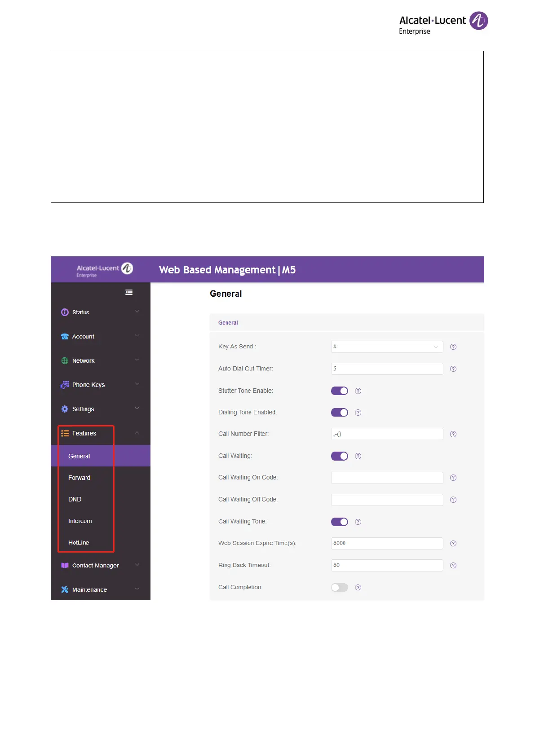Enable the Call Completion toggle

pyautogui.click(x=340, y=588)
